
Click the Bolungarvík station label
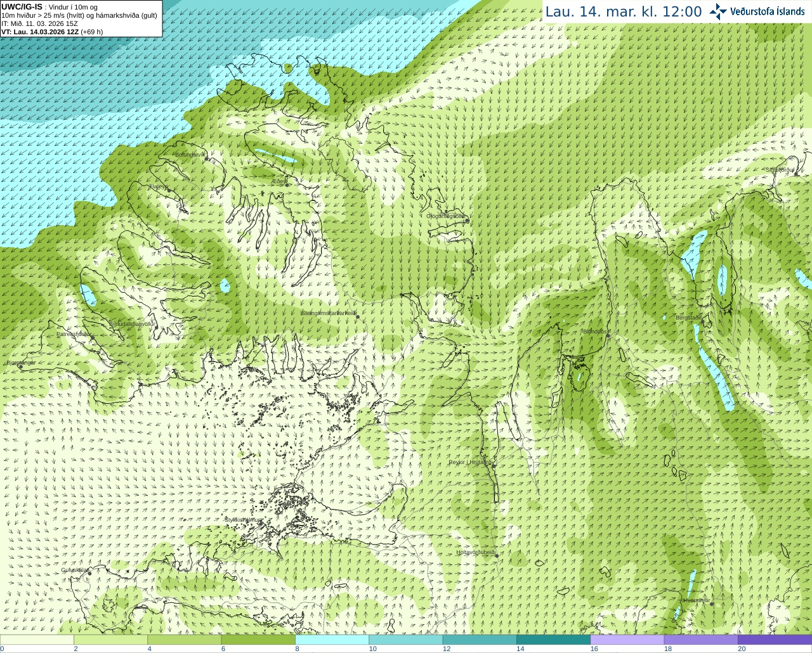(190, 155)
